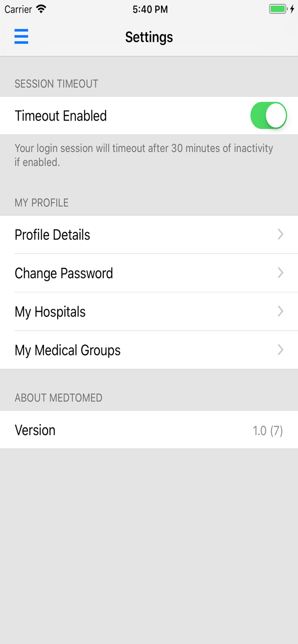The width and height of the screenshot is (298, 644).
Task: Tap the Profile Details chevron arrow
Action: tap(280, 234)
